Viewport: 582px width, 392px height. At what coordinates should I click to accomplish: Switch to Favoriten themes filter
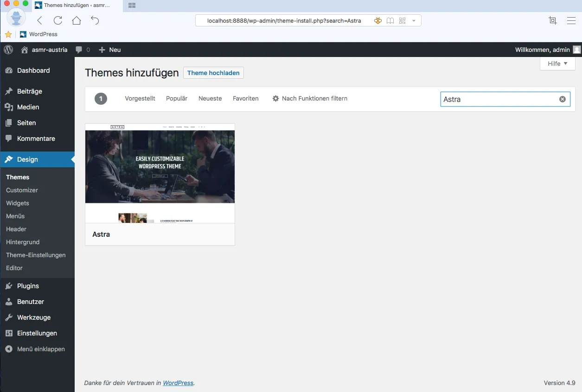[x=246, y=98]
